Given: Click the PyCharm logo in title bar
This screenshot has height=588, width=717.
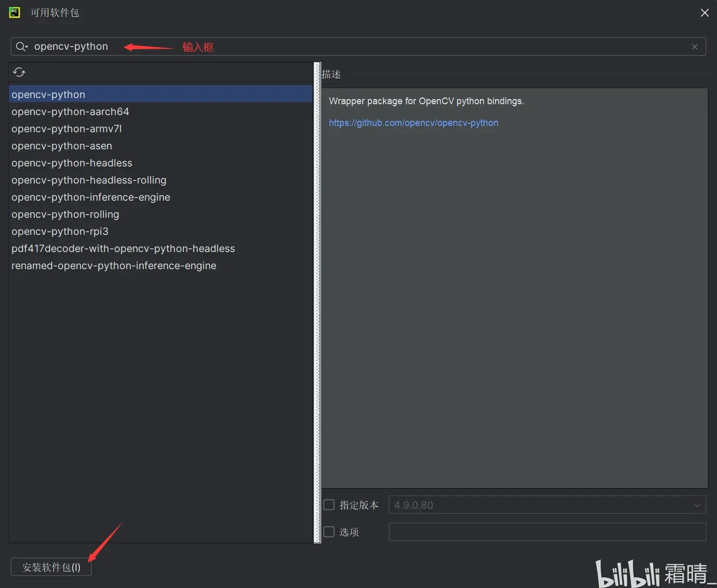Looking at the screenshot, I should (x=15, y=12).
